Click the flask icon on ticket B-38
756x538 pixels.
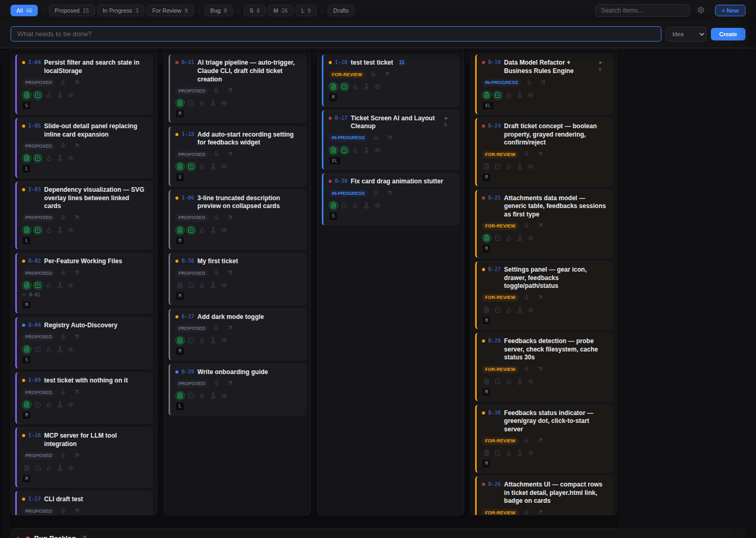coord(366,205)
